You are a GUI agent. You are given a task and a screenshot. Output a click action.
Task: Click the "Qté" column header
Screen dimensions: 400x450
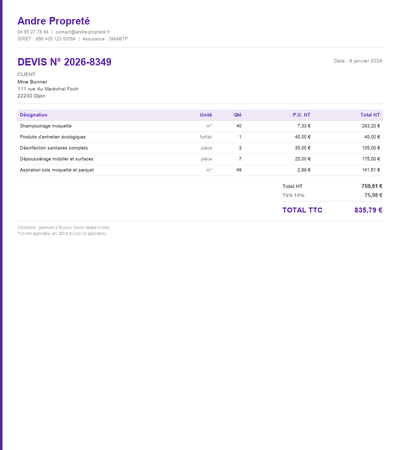[x=238, y=115]
